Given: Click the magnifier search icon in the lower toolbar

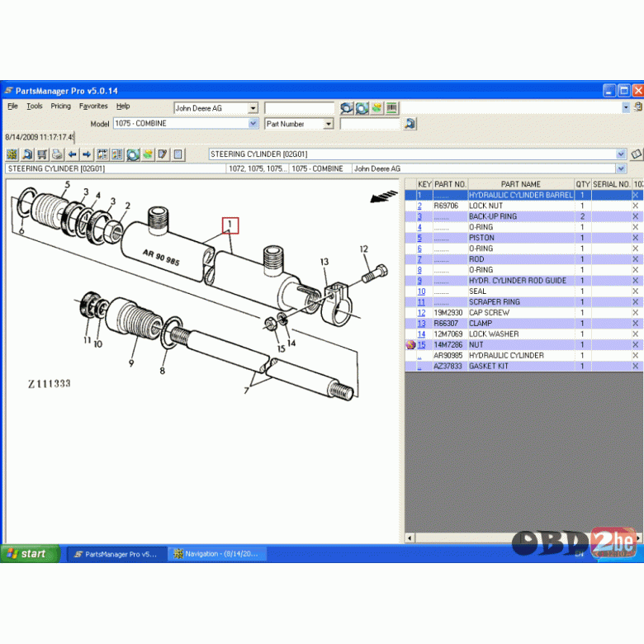Looking at the screenshot, I should 27,154.
